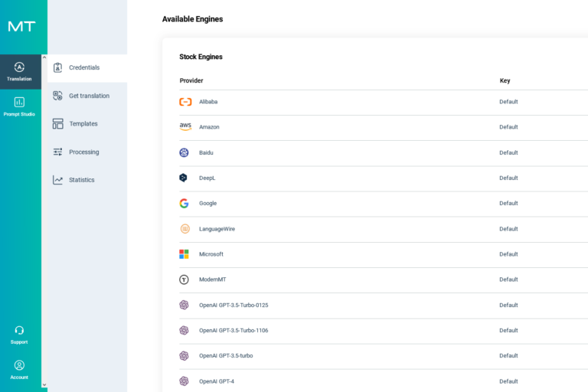The width and height of the screenshot is (588, 392).
Task: Click Default key for OpenAI GPT-3.5-turbo
Action: [508, 355]
